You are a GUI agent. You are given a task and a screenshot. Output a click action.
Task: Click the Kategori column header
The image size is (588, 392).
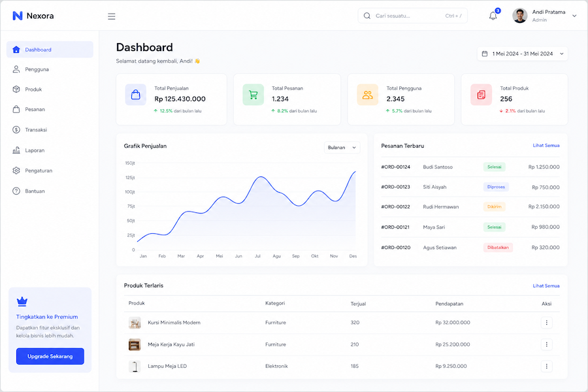[x=275, y=303]
